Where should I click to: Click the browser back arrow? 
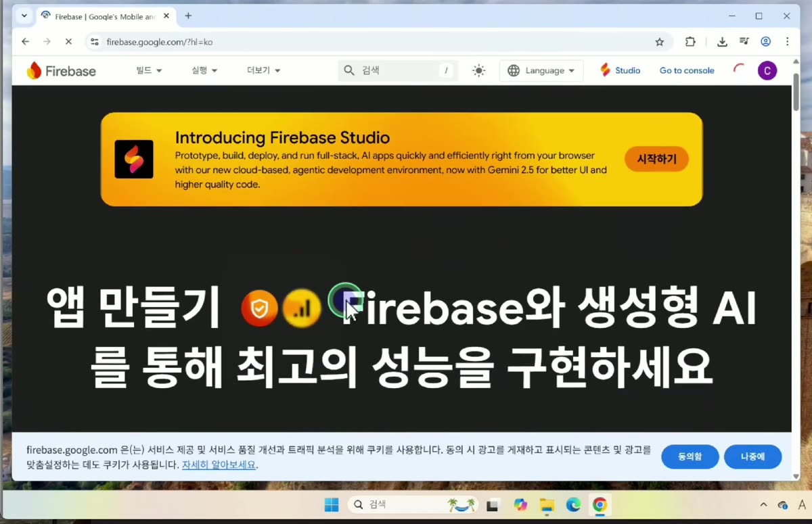tap(25, 42)
